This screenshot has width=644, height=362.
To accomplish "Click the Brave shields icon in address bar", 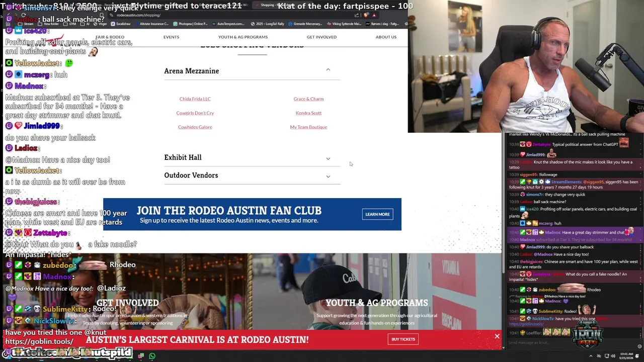I will click(367, 15).
